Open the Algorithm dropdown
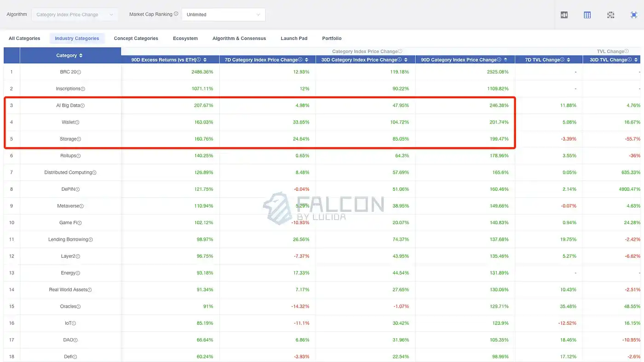 pos(75,15)
